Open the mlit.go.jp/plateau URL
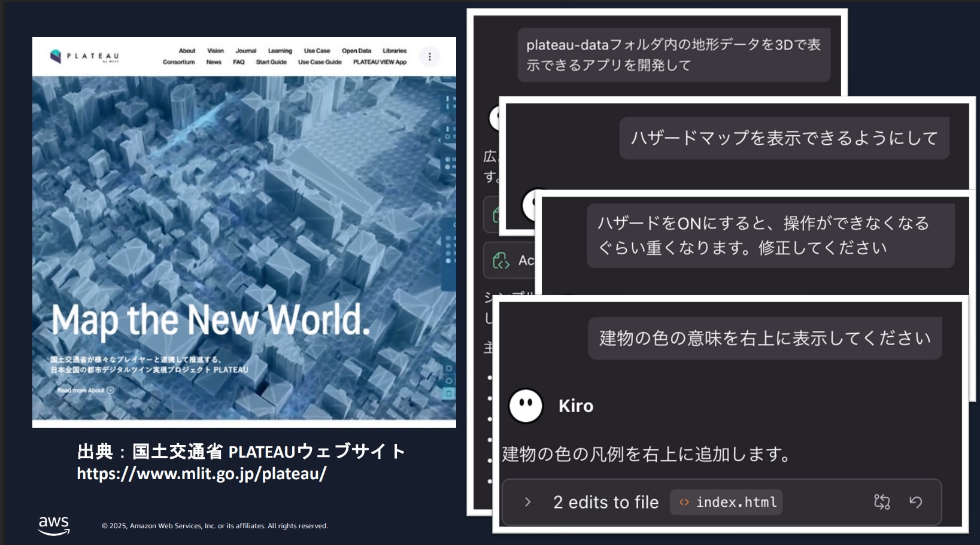 point(202,474)
